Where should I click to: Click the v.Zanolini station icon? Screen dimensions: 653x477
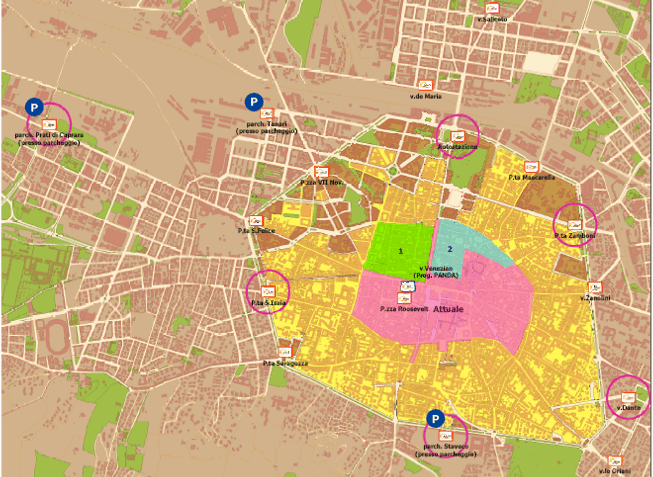tap(597, 286)
